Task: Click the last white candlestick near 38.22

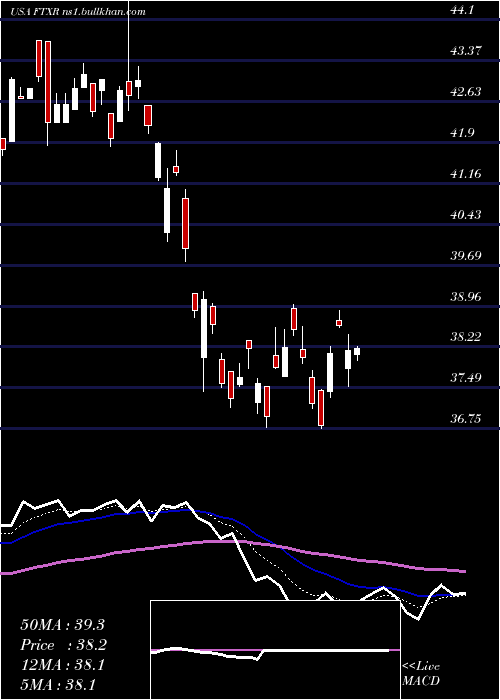Action: tap(357, 351)
